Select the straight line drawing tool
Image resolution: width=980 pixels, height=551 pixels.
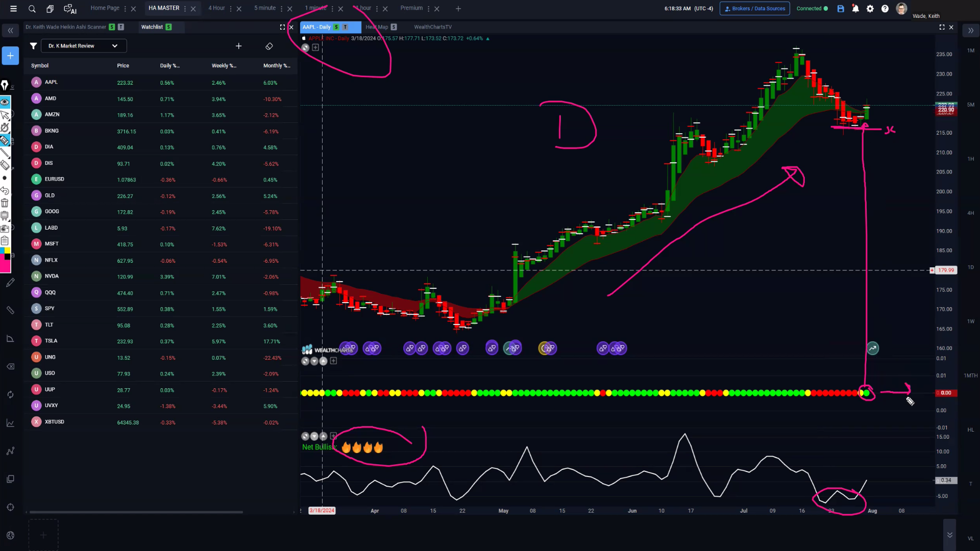pos(5,153)
